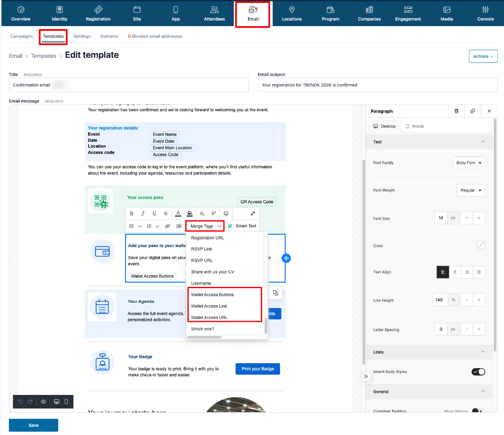Toggle underline formatting

click(154, 213)
